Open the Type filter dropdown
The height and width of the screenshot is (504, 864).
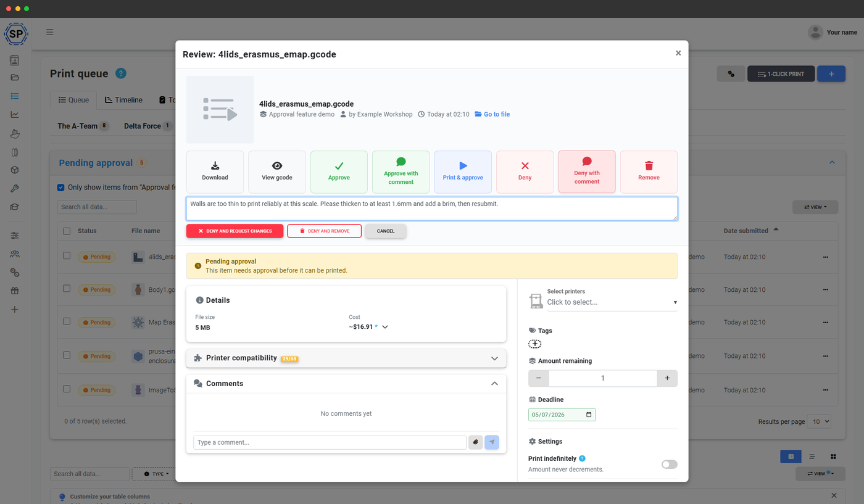click(156, 474)
